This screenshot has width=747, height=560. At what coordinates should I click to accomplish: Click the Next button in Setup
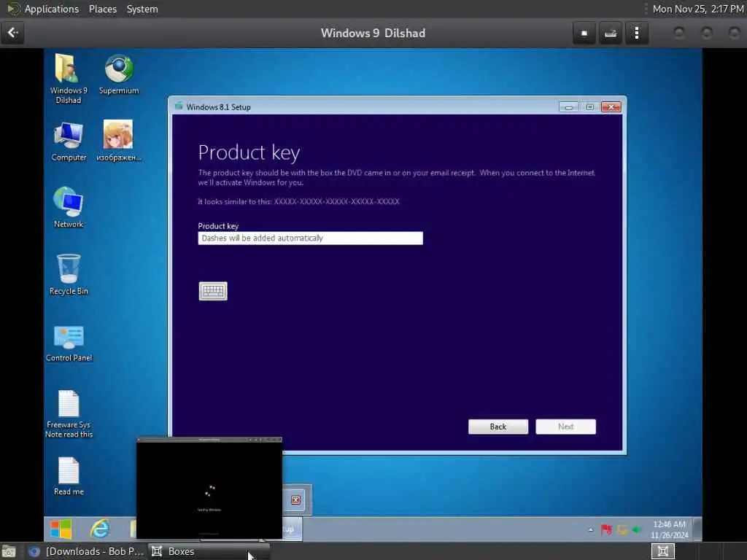tap(565, 427)
